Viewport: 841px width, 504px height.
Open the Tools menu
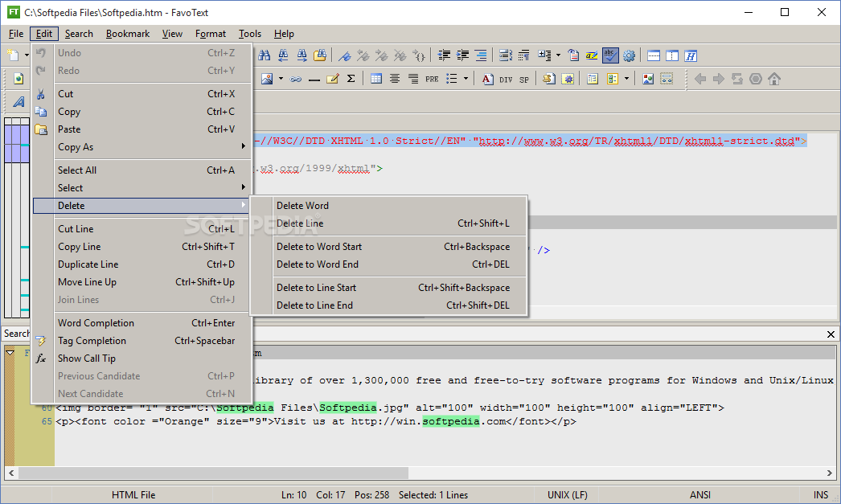coord(250,33)
